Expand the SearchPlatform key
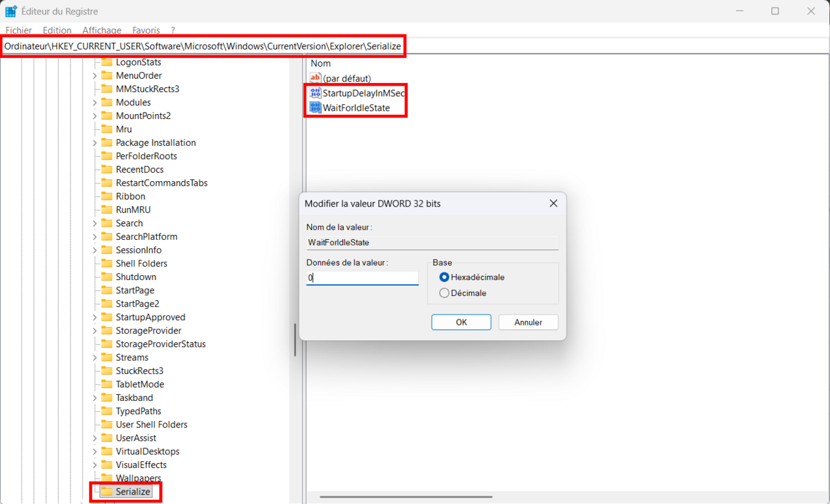Screen dimensions: 830x504 95,236
